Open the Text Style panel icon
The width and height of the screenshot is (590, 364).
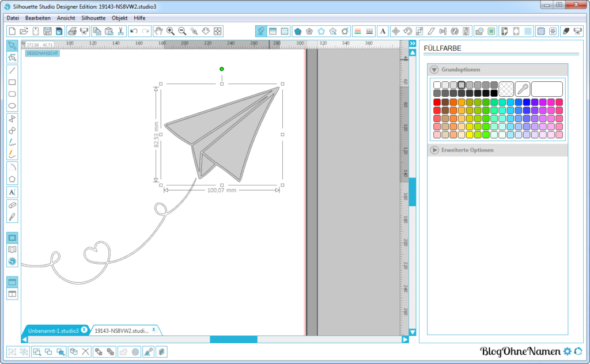click(x=382, y=31)
